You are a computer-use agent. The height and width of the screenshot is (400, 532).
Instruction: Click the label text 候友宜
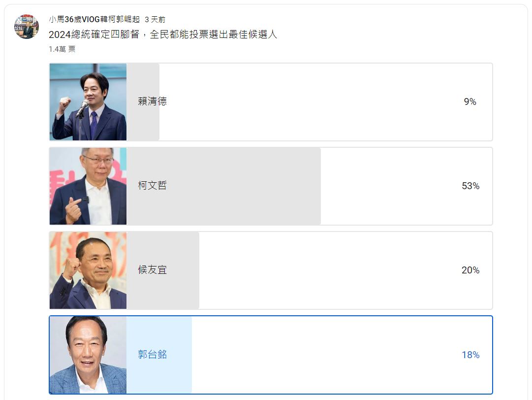[153, 270]
